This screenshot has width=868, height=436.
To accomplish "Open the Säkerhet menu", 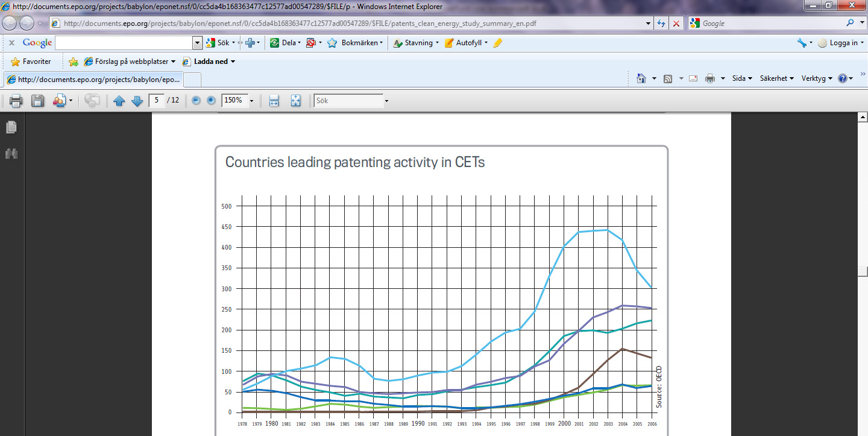I will (x=777, y=78).
